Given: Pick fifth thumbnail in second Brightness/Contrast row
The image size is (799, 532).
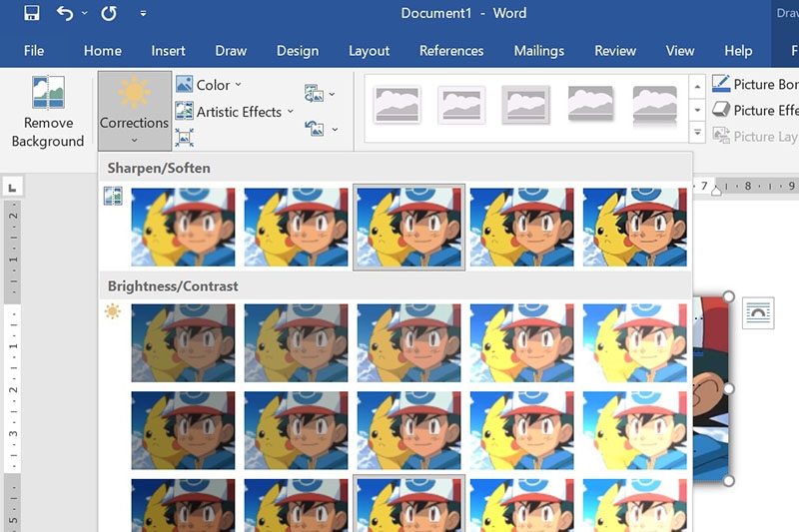Looking at the screenshot, I should (635, 430).
